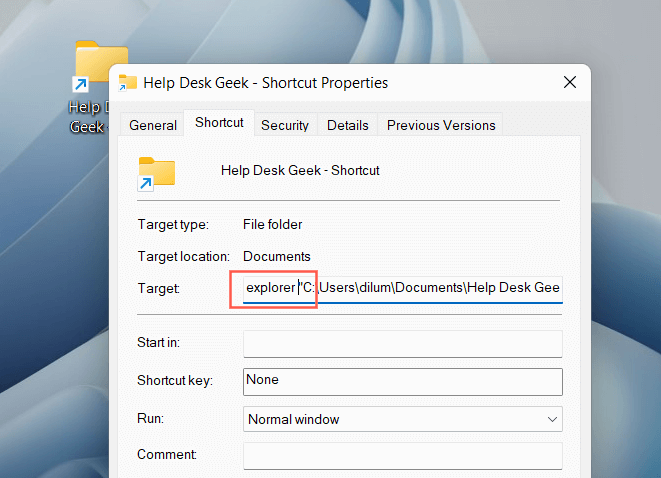The width and height of the screenshot is (661, 478).
Task: Click the 'Comment:' label
Action: pos(167,454)
